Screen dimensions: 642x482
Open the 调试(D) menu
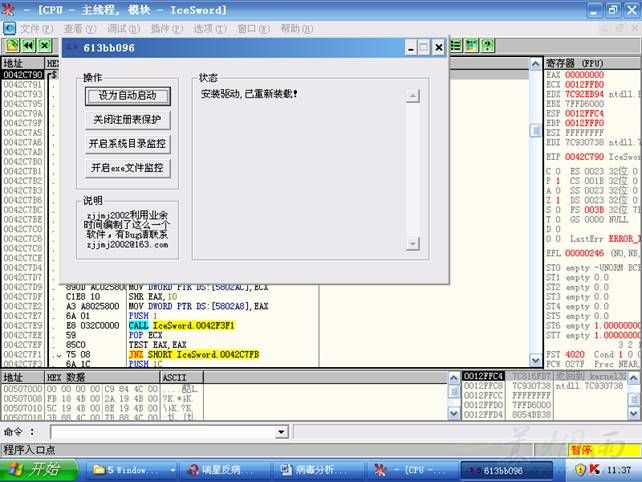[124, 29]
